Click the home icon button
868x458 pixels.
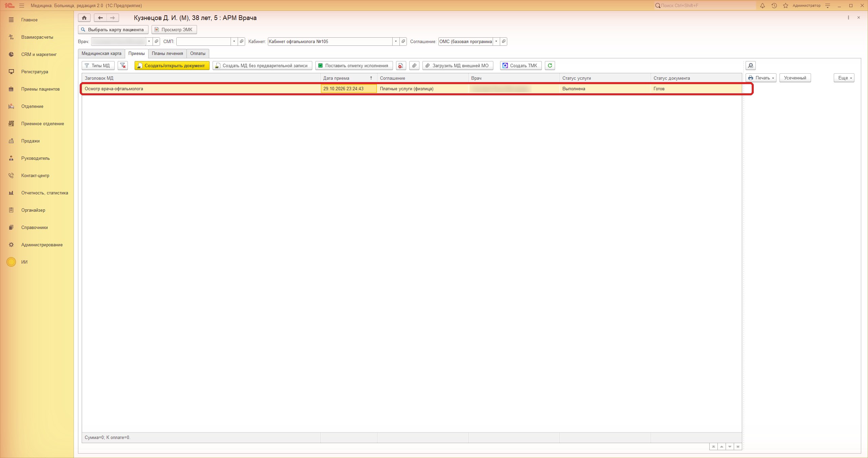point(84,18)
